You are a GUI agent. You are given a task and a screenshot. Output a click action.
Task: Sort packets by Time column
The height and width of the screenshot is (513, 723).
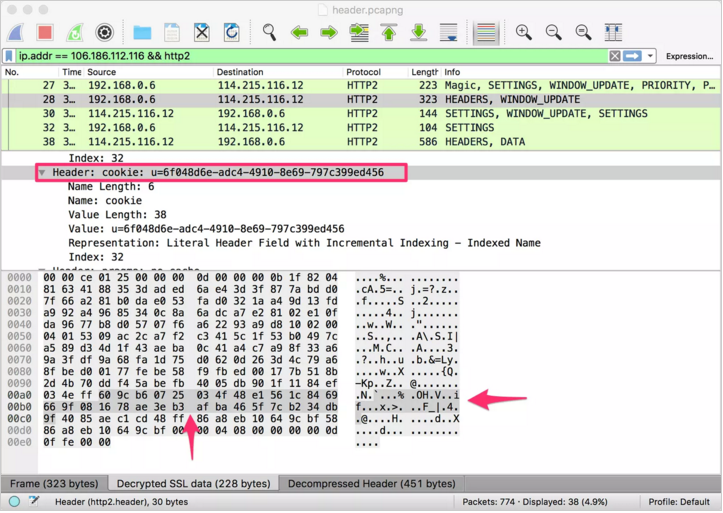coord(71,72)
